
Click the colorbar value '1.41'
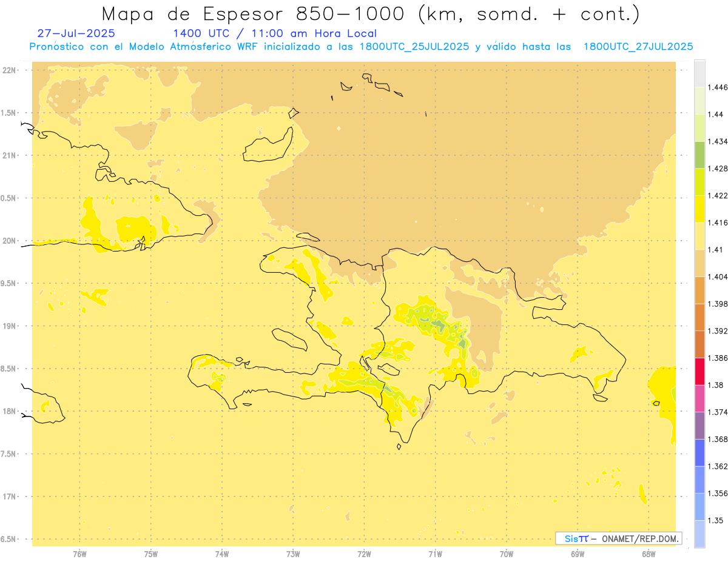click(715, 250)
